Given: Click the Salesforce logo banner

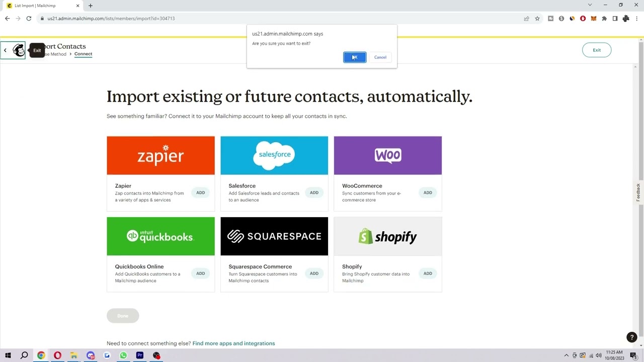Looking at the screenshot, I should click(274, 155).
